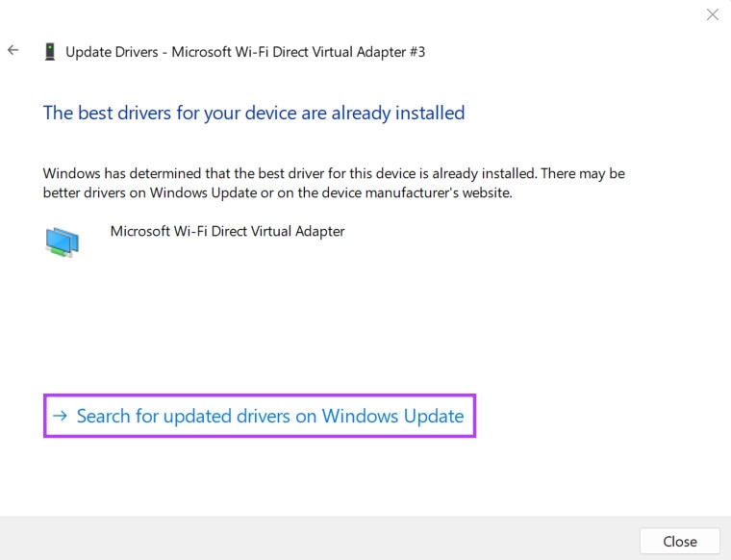This screenshot has width=731, height=560.
Task: Click the words 'Windows Update' in the link
Action: click(x=392, y=417)
